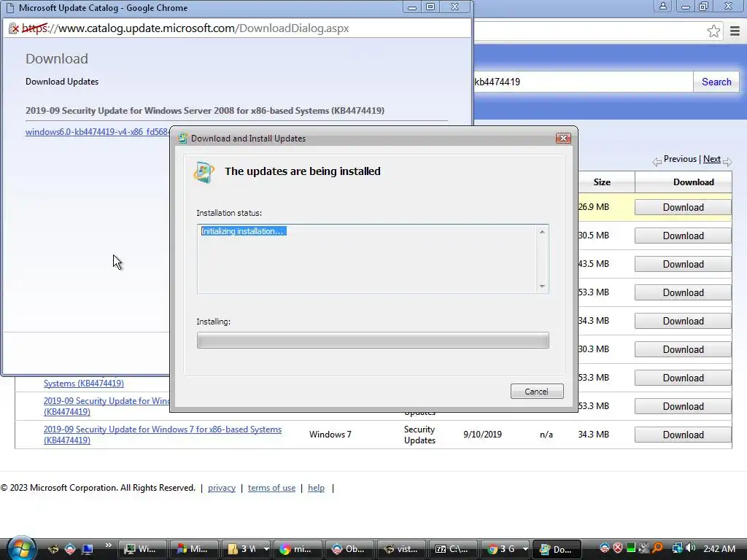This screenshot has width=747, height=560.
Task: Open the '3 W' grouped taskbar button
Action: click(x=241, y=549)
